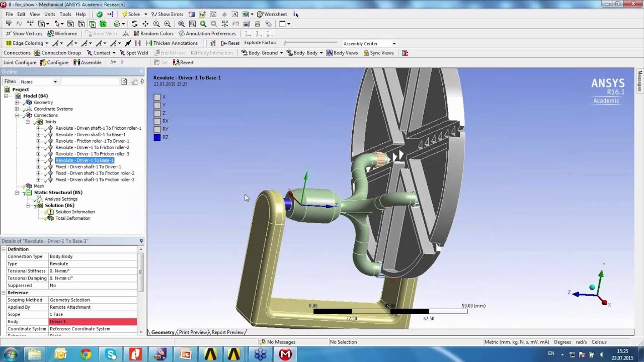The height and width of the screenshot is (362, 644).
Task: Click the Windows Start button
Action: pos(10,354)
